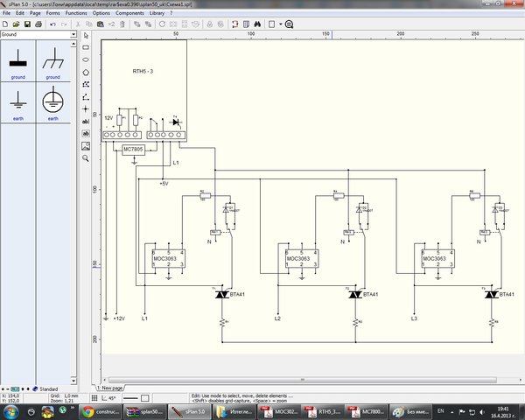Viewport: 525px width, 420px height.
Task: Toggle the fill style box in status bar
Action: [145, 398]
